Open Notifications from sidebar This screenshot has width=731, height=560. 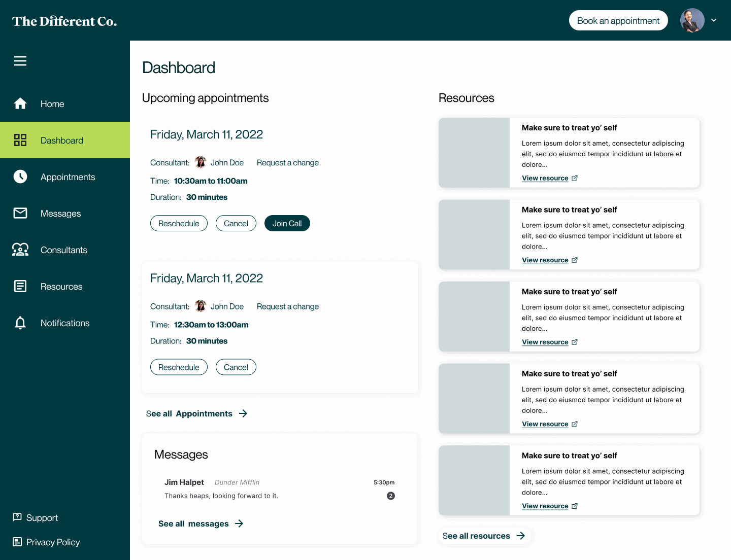pyautogui.click(x=65, y=323)
